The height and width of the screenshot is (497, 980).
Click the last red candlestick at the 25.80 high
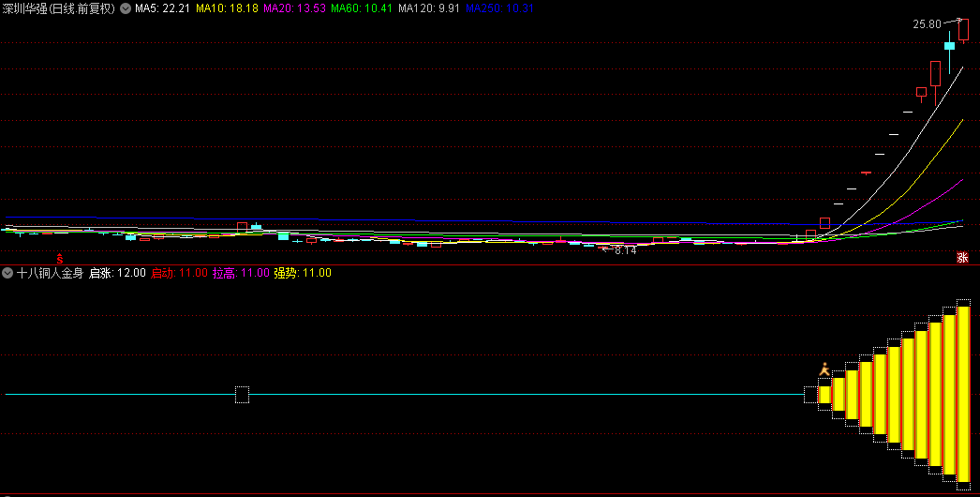[964, 31]
